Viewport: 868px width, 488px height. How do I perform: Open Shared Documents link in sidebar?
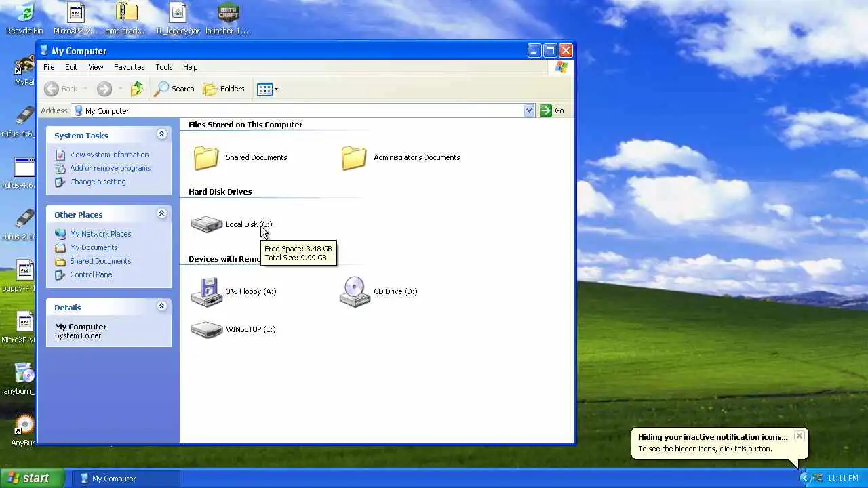(x=100, y=261)
